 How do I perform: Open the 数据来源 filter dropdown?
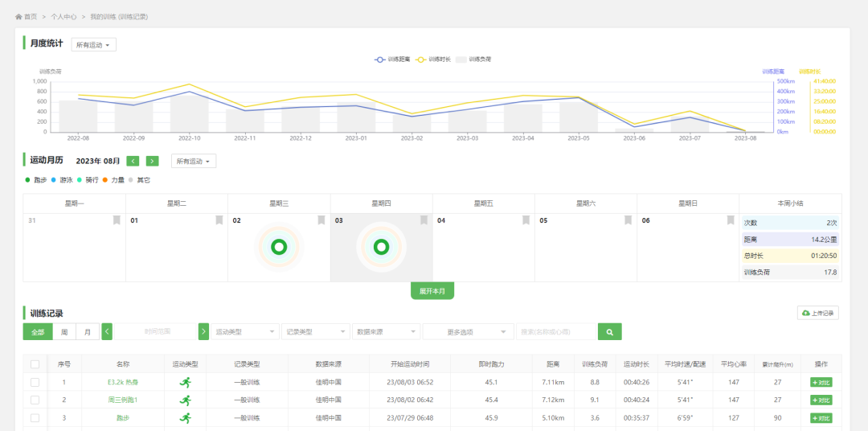(x=387, y=332)
